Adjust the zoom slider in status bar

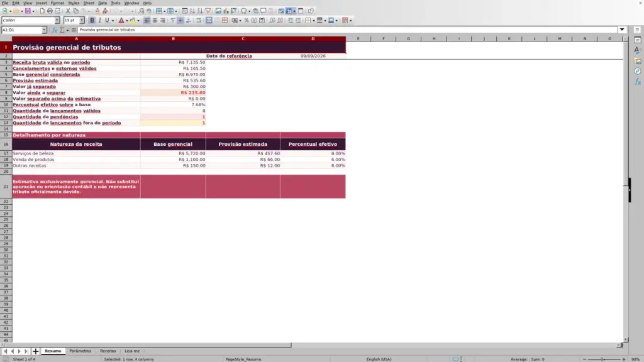pyautogui.click(x=604, y=359)
